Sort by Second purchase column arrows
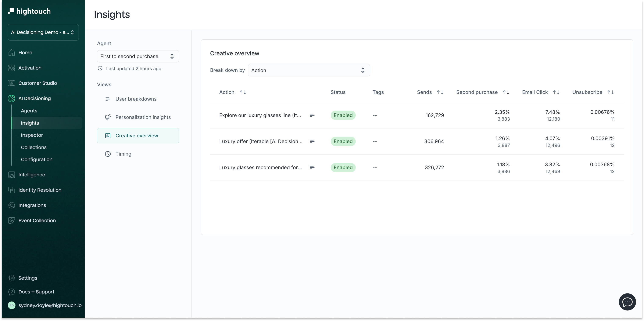 [x=506, y=92]
